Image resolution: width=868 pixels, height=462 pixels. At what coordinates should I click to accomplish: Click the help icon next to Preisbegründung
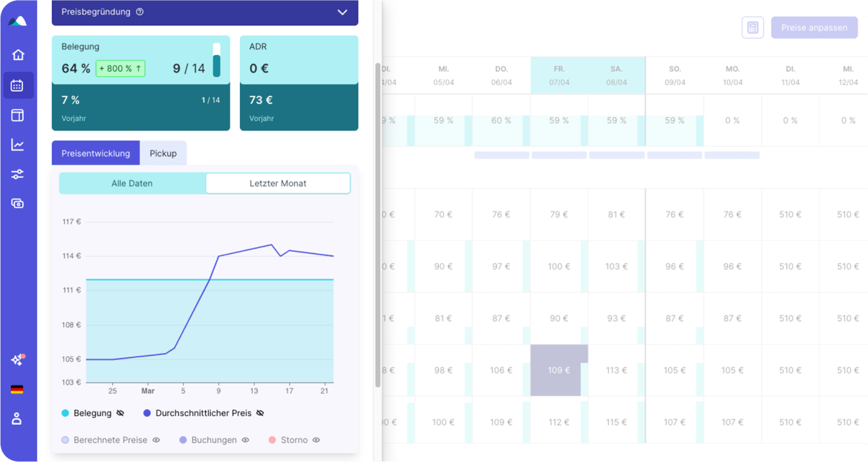140,11
